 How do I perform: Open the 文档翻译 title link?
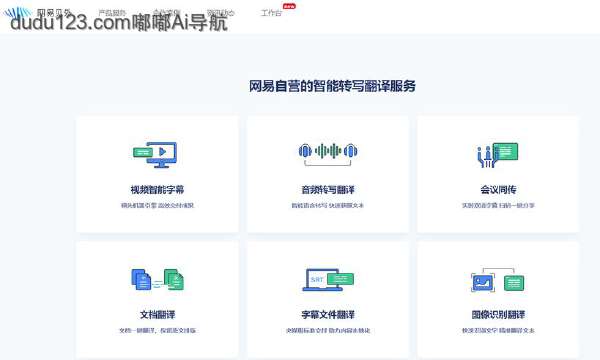tap(157, 314)
